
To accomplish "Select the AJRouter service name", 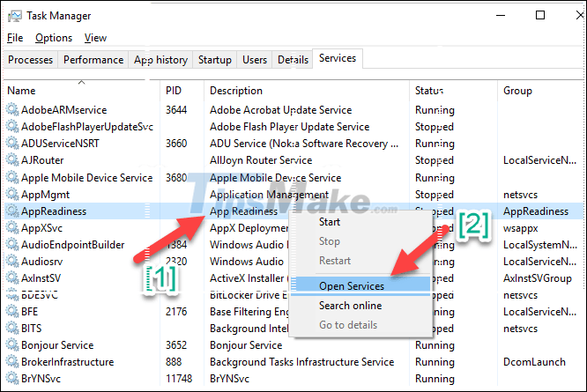I will coord(42,160).
